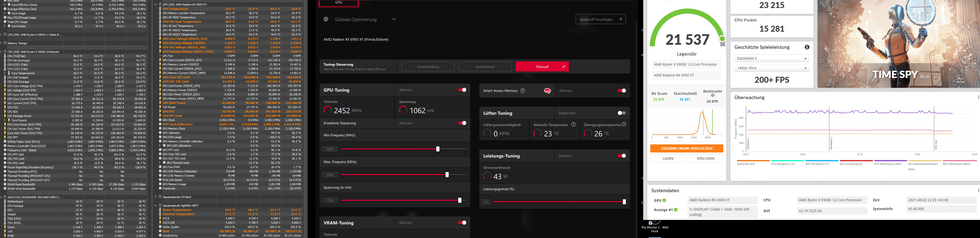Click the Spannung gauge icon in GPU-Tuning

[x=403, y=110]
